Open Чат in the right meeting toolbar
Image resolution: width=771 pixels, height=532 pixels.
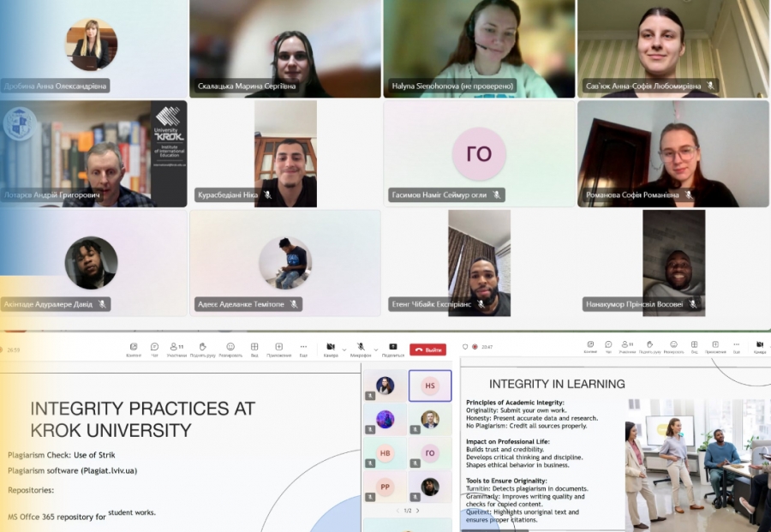pos(608,347)
